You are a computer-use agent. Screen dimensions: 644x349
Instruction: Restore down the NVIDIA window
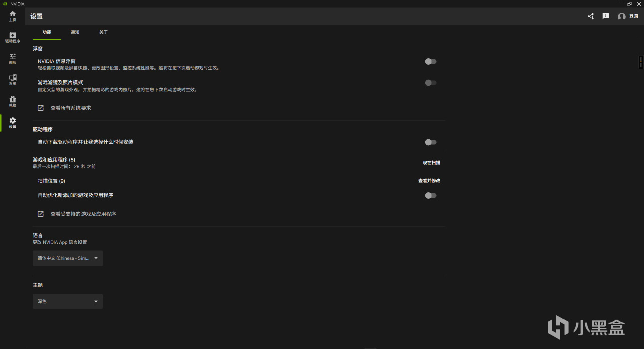coord(629,4)
